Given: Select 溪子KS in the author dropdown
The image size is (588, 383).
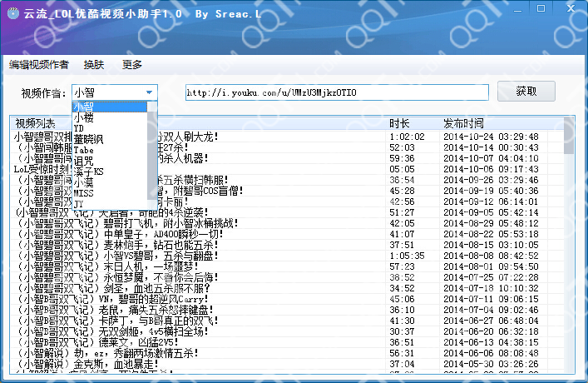Looking at the screenshot, I should pyautogui.click(x=111, y=172).
